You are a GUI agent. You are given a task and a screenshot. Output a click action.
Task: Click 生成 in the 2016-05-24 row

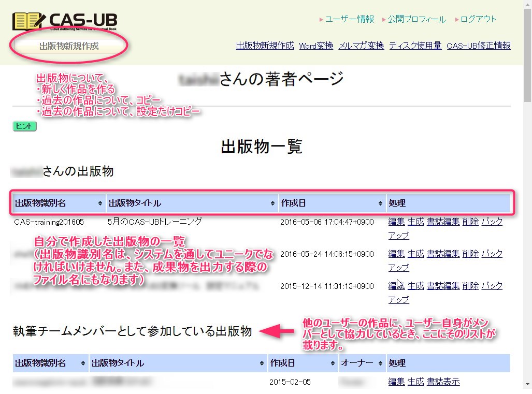(415, 254)
